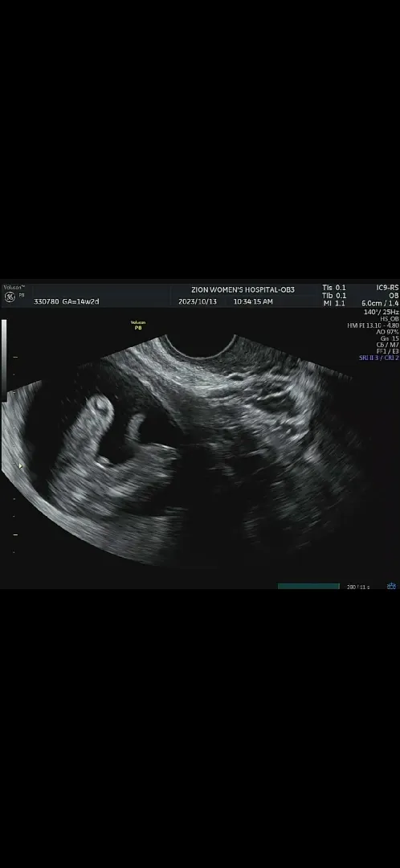Click the blue icon beside the frame counter
400x868 pixels.
(392, 586)
